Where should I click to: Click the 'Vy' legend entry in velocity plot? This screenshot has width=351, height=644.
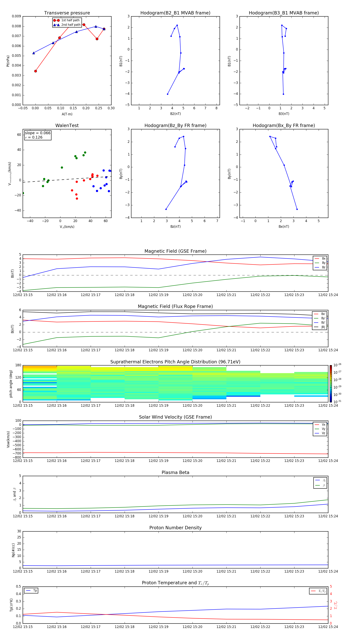320,429
